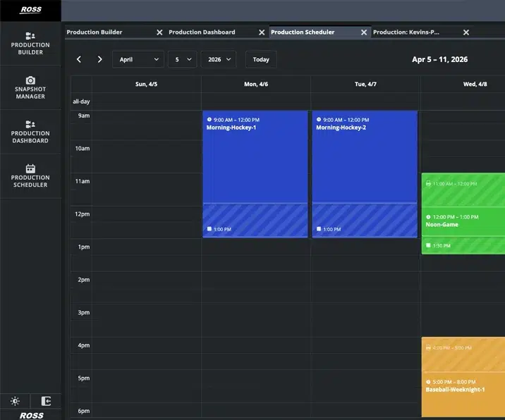
Task: Go to the previous week arrow
Action: tap(79, 59)
